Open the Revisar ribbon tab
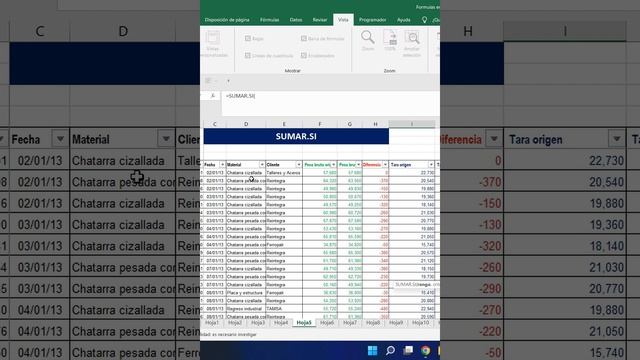This screenshot has height=360, width=640. [320, 20]
